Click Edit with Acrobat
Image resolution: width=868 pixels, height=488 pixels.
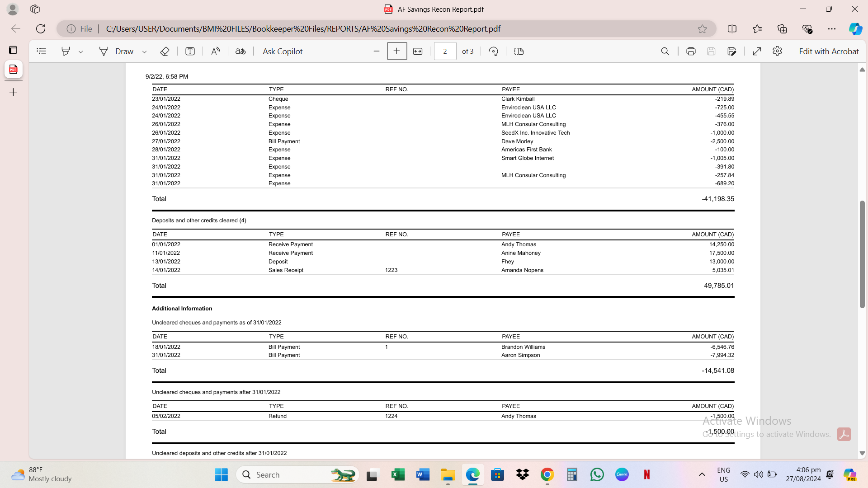click(x=829, y=52)
